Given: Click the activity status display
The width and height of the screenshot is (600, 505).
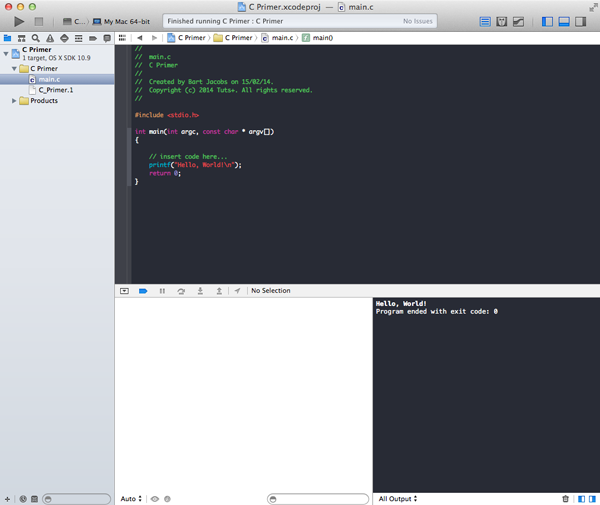Looking at the screenshot, I should click(x=300, y=21).
